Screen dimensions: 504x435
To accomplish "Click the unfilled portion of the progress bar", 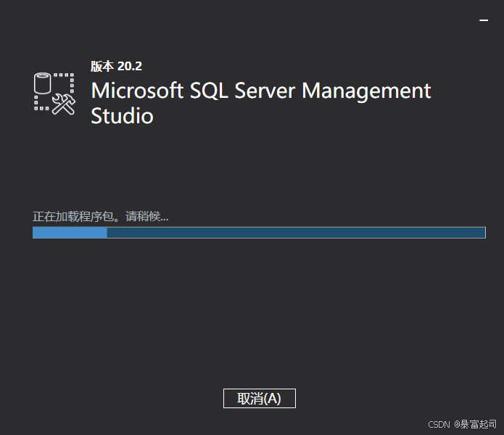I will [296, 232].
